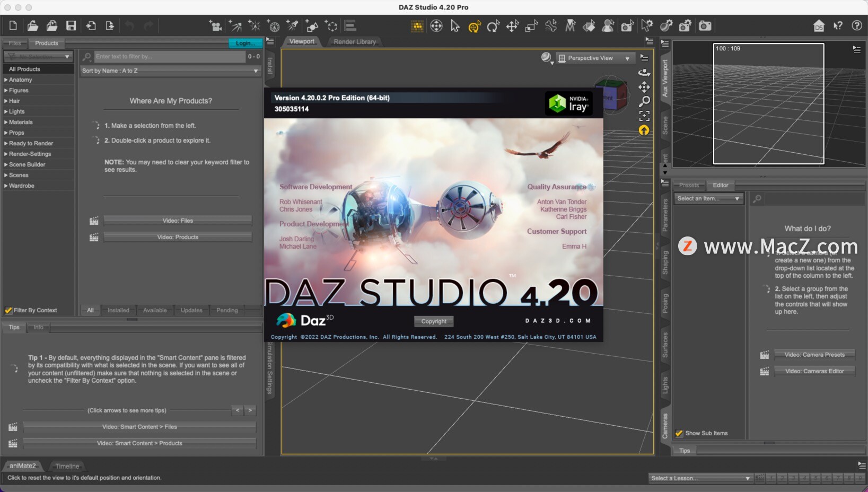The image size is (868, 492).
Task: Expand the Figures category
Action: point(6,90)
